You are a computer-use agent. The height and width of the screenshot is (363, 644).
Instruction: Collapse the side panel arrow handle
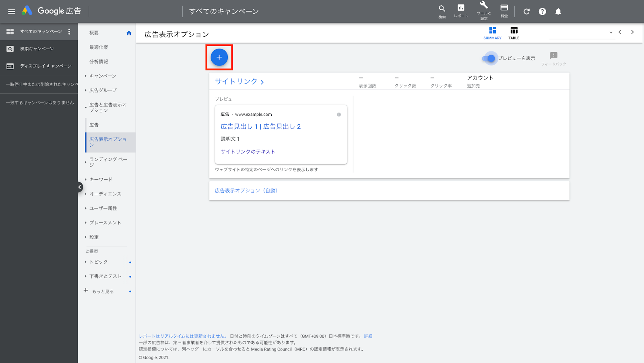pyautogui.click(x=80, y=187)
